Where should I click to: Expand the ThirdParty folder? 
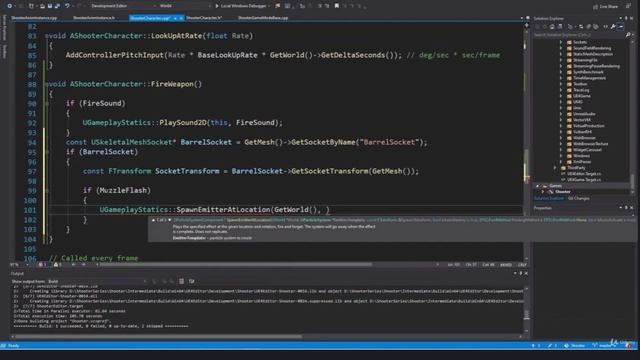pyautogui.click(x=555, y=168)
